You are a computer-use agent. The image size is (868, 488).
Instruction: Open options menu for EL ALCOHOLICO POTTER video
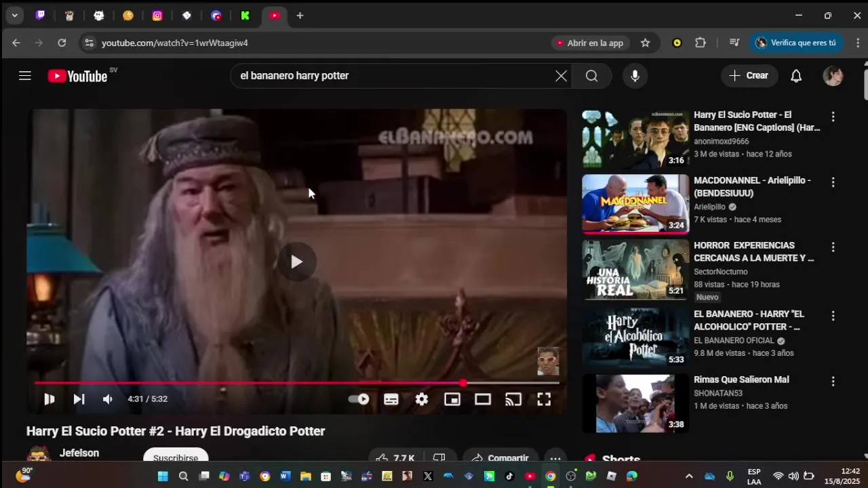833,316
